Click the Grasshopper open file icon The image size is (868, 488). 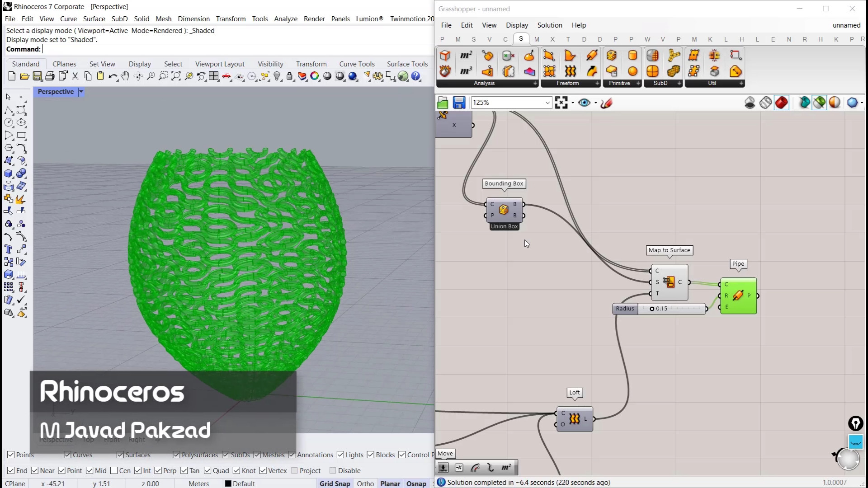point(443,103)
